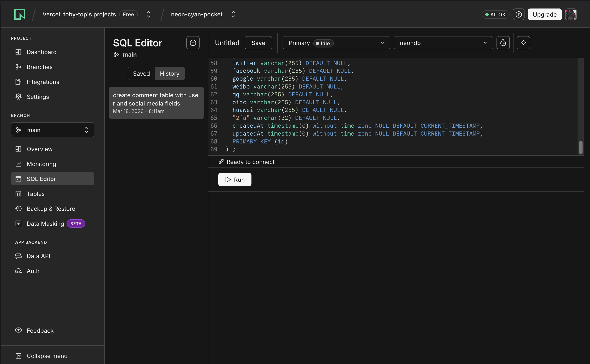Viewport: 590px width, 364px height.
Task: Go to Branches page
Action: click(52, 67)
